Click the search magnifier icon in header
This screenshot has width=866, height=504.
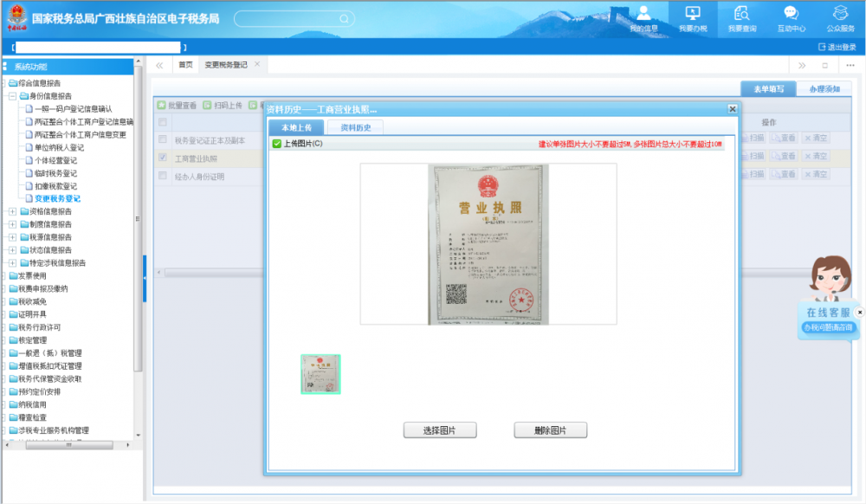(x=344, y=18)
